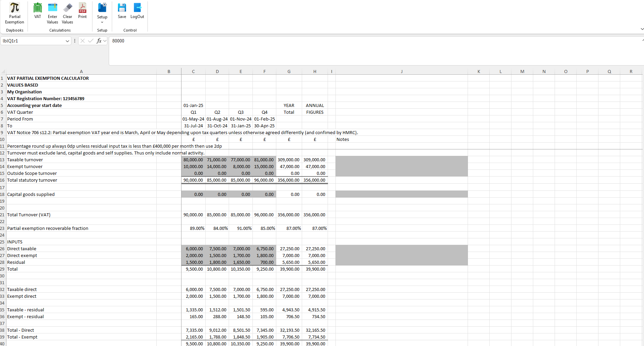The image size is (644, 346).
Task: Expand the Setup button chevron
Action: click(x=102, y=22)
